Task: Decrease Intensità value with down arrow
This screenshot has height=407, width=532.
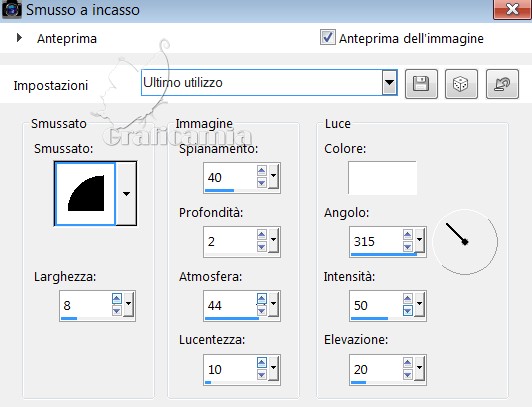Action: click(x=407, y=310)
